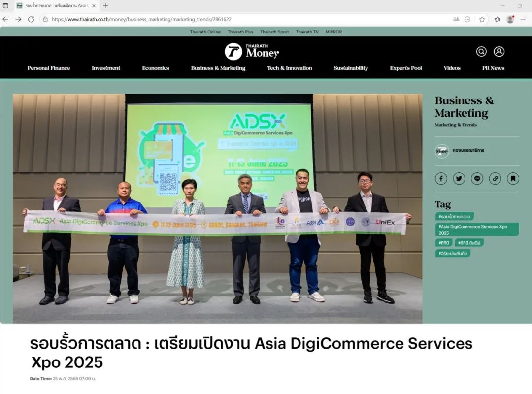
Task: Open the browser profile avatar
Action: 510,19
